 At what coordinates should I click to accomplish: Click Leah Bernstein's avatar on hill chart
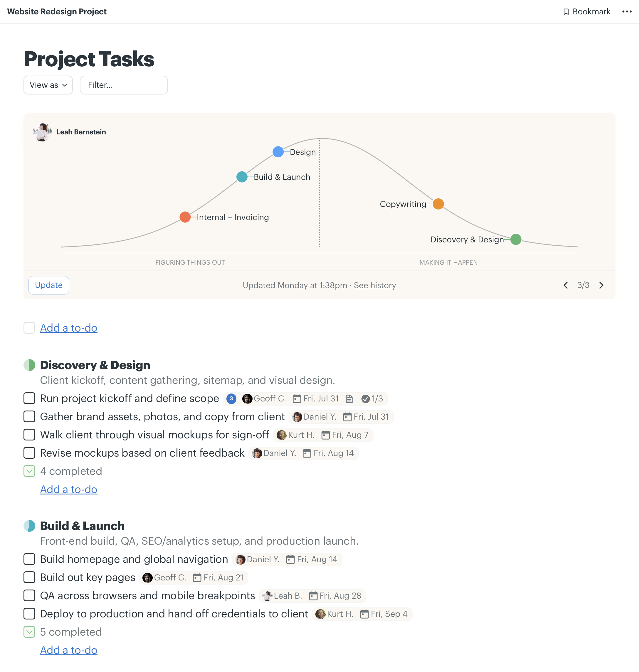click(42, 132)
